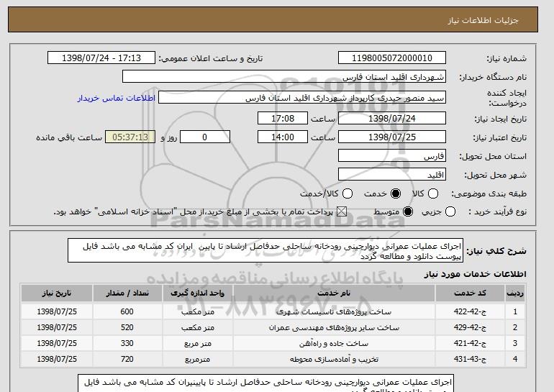
Task: Click quantity cell 330
Action: point(127,343)
